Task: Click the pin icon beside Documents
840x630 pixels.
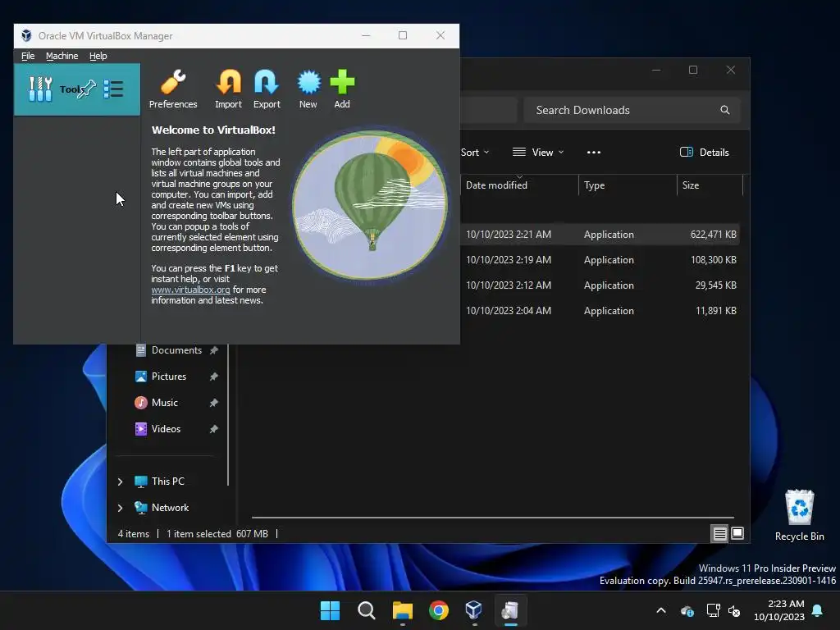Action: 214,350
